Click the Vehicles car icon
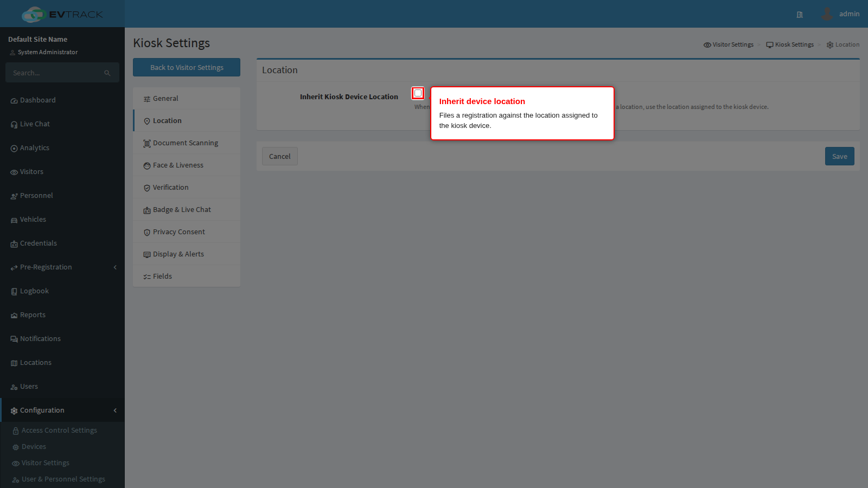The image size is (868, 488). [x=14, y=220]
